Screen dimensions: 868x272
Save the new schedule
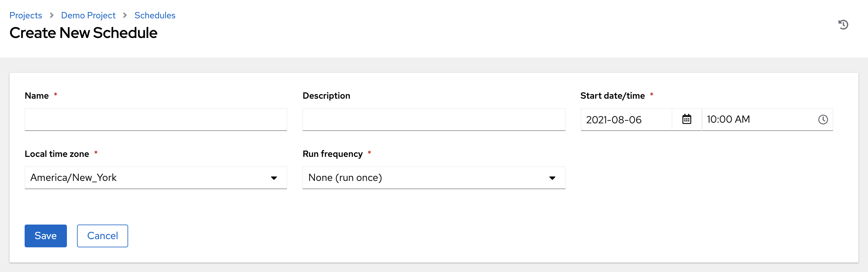pos(45,236)
